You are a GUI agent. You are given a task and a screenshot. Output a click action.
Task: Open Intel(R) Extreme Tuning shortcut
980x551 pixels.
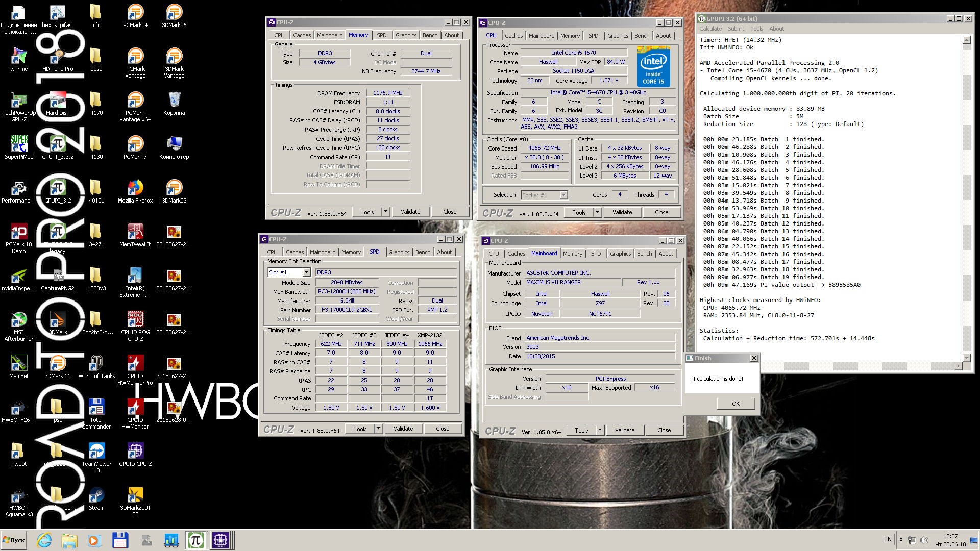pyautogui.click(x=135, y=283)
